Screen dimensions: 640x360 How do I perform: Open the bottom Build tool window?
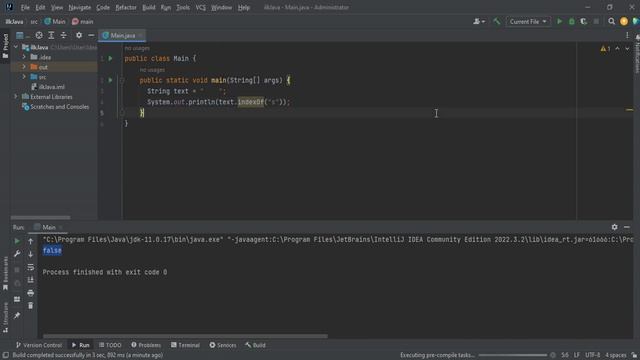[256, 345]
